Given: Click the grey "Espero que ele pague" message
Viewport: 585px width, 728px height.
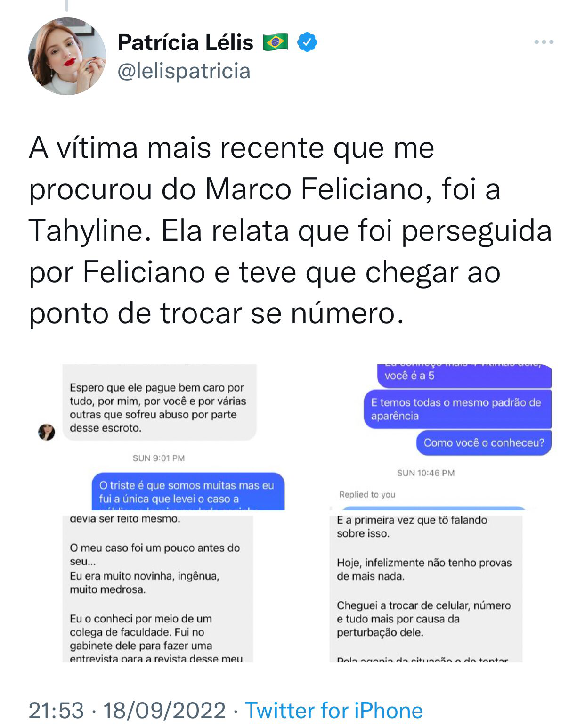Looking at the screenshot, I should click(159, 408).
